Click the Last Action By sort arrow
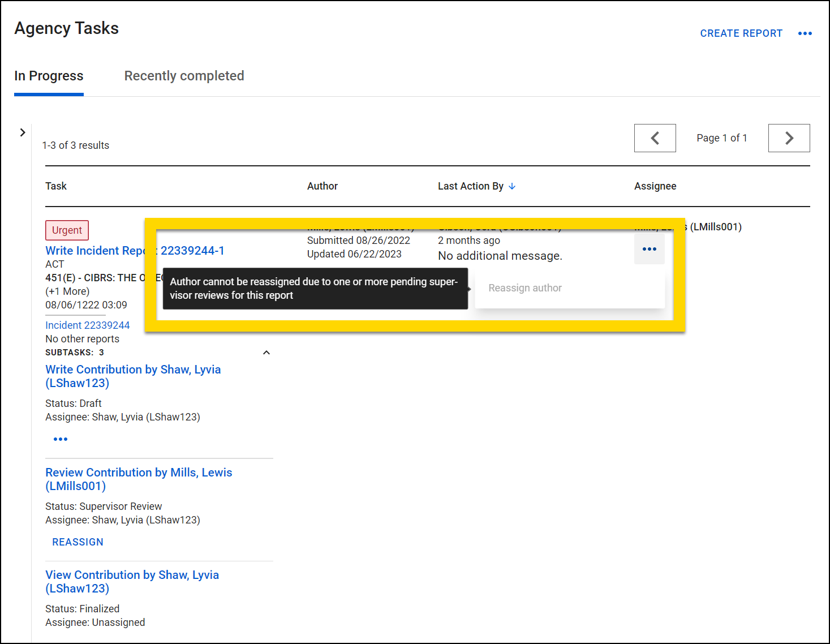 pyautogui.click(x=512, y=186)
